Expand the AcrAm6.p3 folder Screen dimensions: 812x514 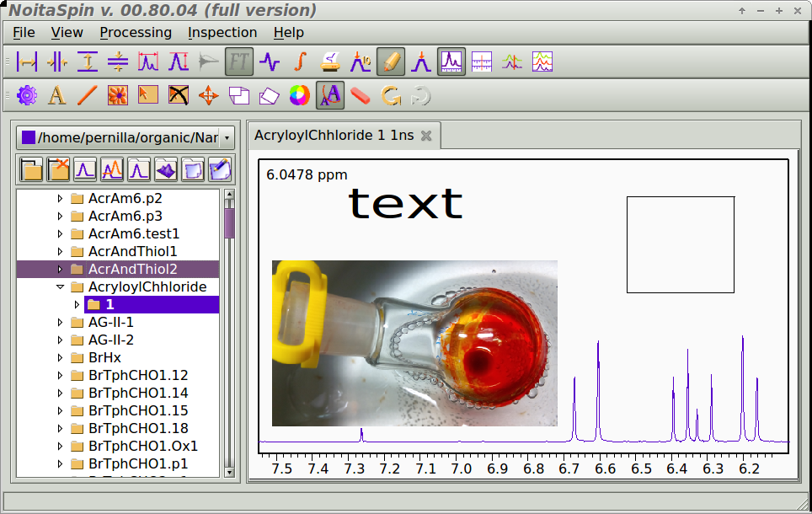[x=60, y=216]
